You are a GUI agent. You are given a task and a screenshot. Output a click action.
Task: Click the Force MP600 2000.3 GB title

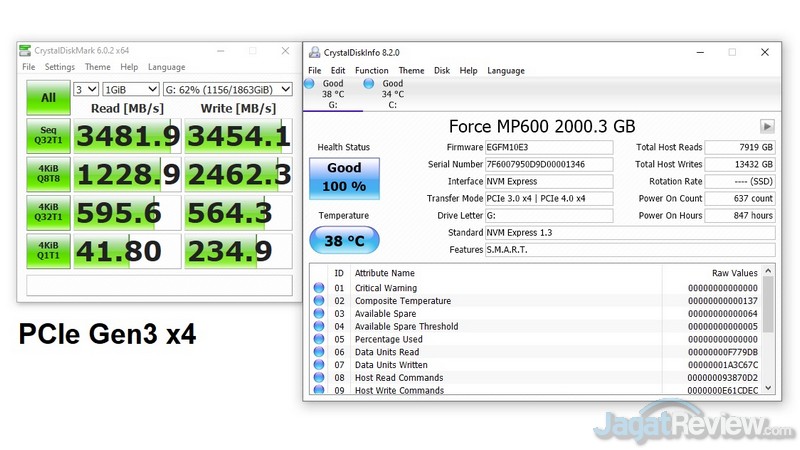(542, 126)
